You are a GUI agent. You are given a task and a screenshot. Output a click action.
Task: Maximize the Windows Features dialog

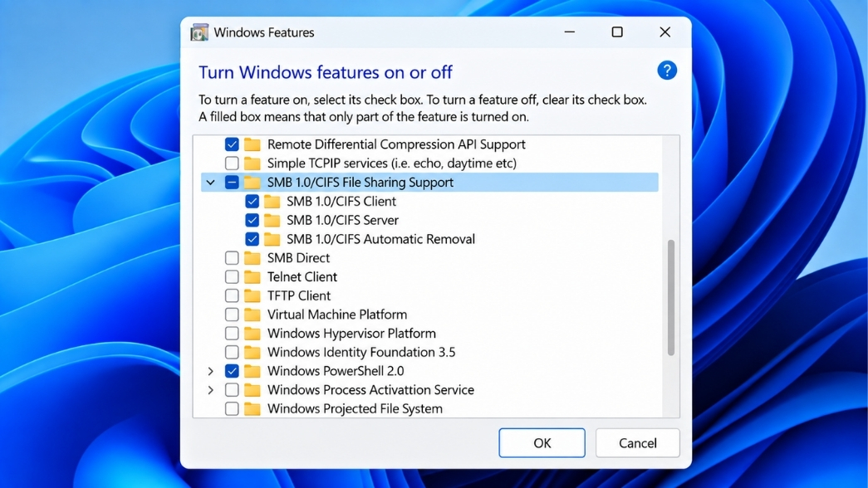click(x=617, y=32)
